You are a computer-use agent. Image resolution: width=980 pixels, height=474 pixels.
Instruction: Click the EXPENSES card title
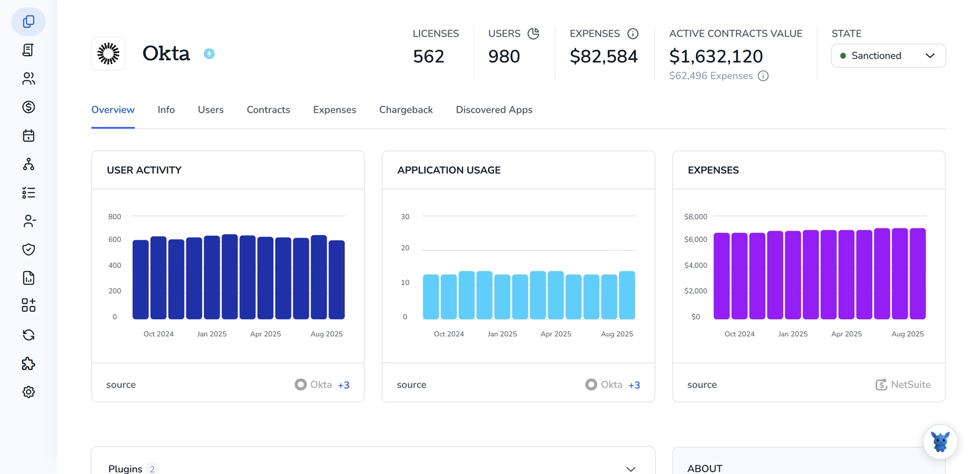pyautogui.click(x=713, y=170)
